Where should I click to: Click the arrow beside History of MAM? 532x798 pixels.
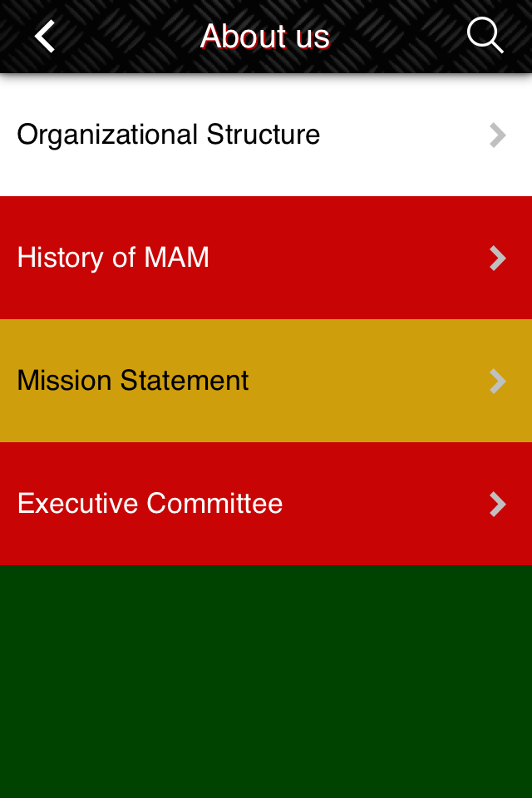[x=497, y=258]
